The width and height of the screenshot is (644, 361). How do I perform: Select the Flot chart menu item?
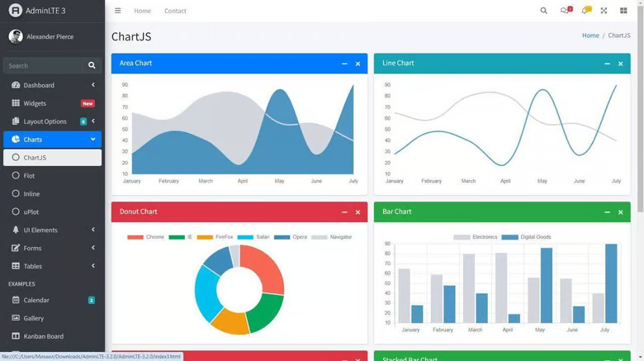[29, 176]
